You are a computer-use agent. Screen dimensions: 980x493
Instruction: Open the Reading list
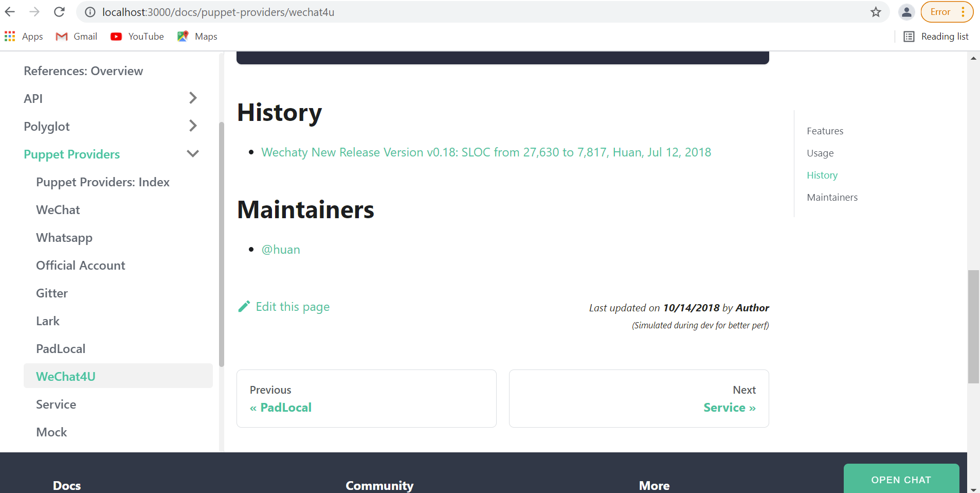tap(936, 37)
